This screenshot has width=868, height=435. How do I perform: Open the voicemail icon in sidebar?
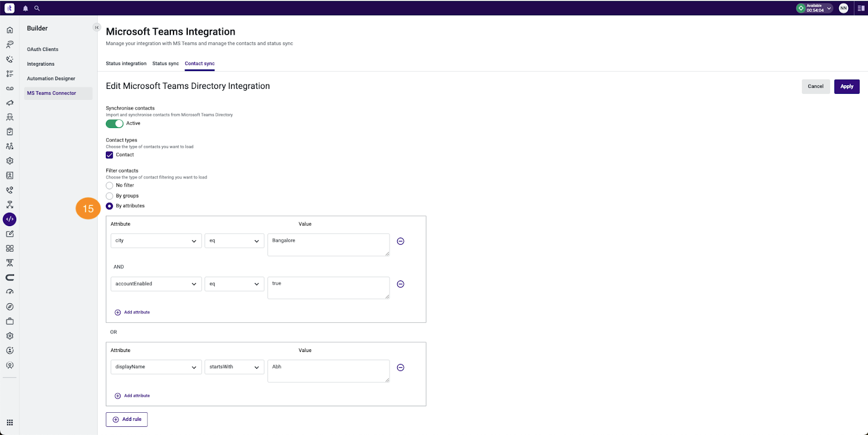click(x=10, y=88)
